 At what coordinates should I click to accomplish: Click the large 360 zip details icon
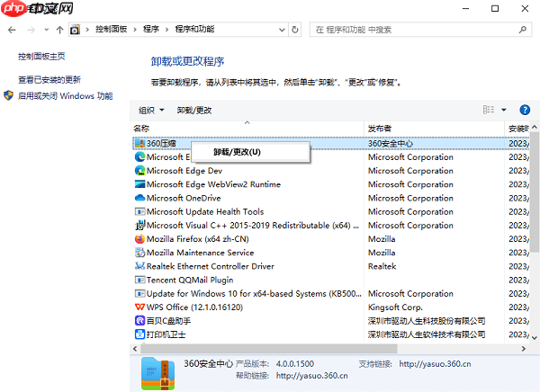(x=157, y=374)
